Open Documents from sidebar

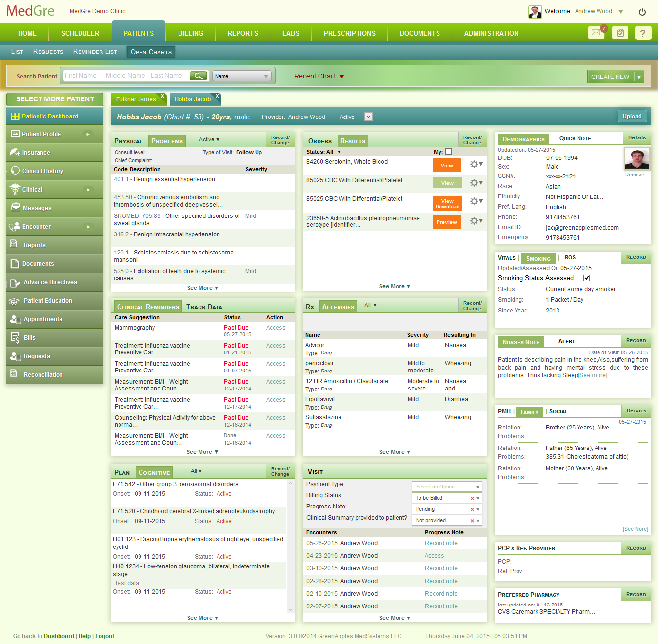pos(55,264)
